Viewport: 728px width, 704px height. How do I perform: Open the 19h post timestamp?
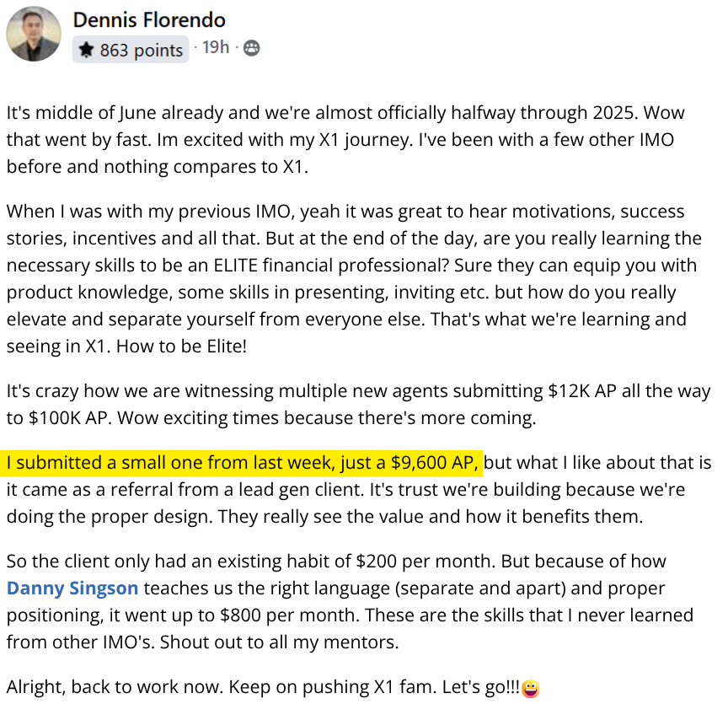[x=216, y=47]
